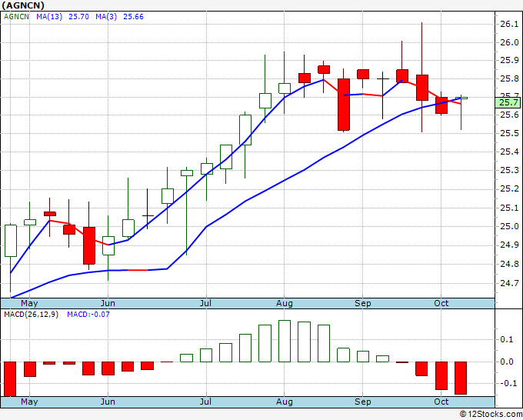The image size is (523, 420).
Task: Click May on the price chart time axis
Action: tap(29, 303)
